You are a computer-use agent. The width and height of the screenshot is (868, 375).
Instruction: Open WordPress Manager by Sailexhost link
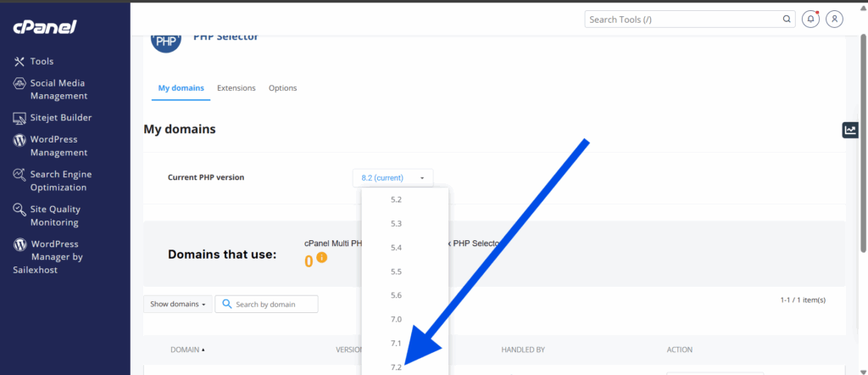click(48, 257)
